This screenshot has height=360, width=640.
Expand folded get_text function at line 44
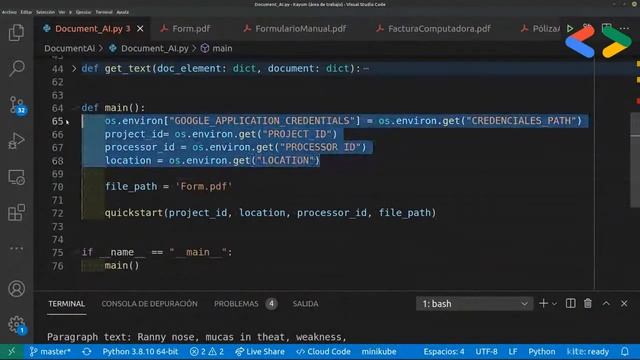coord(74,69)
